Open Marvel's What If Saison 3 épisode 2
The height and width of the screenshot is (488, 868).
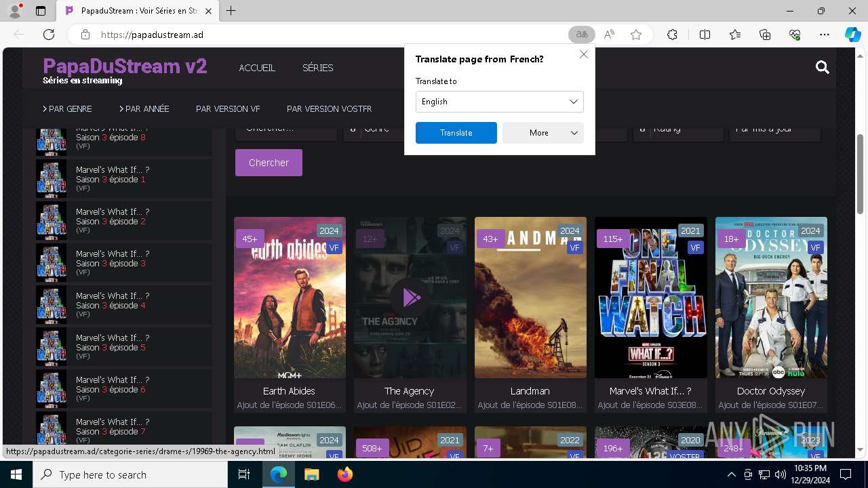pyautogui.click(x=124, y=221)
